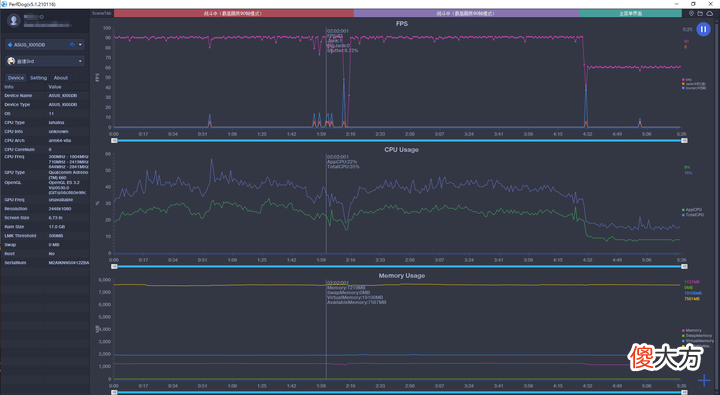
Task: Click the Device Type row
Action: point(45,104)
